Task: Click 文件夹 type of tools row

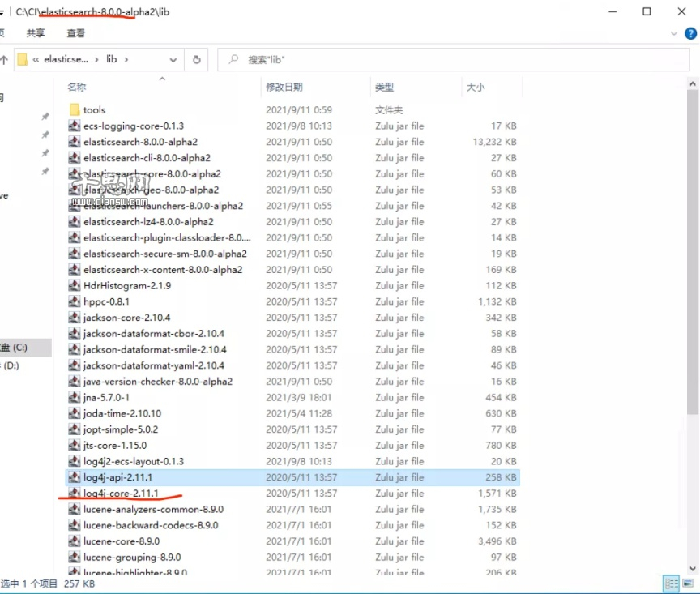Action: tap(389, 110)
